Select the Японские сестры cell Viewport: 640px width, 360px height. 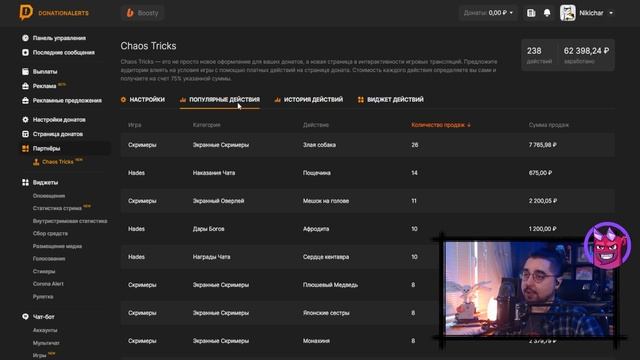click(326, 313)
